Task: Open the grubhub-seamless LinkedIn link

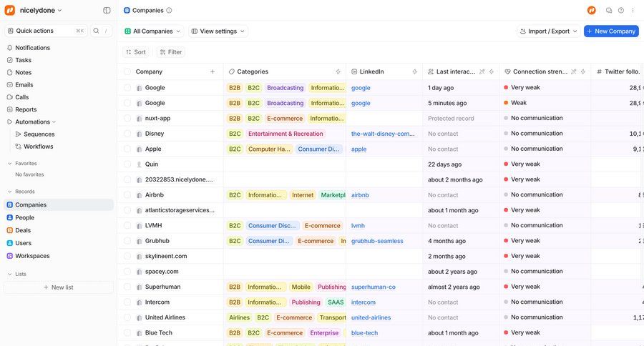Action: click(x=377, y=241)
